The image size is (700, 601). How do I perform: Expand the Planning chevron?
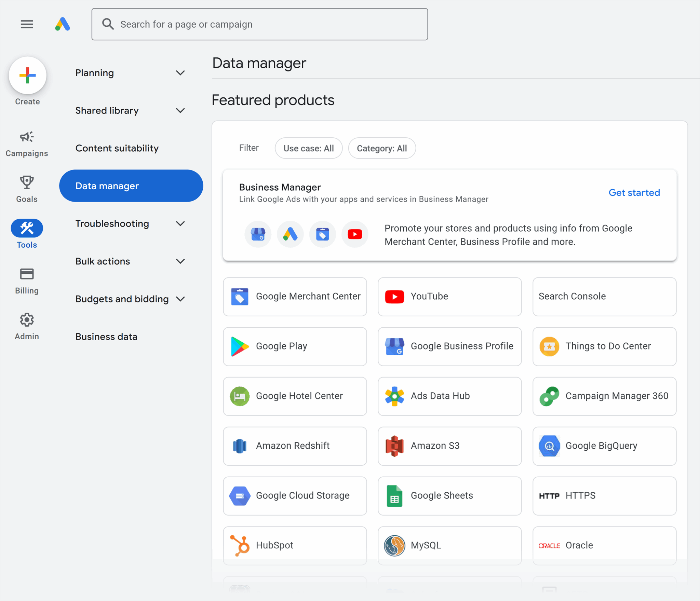coord(180,73)
